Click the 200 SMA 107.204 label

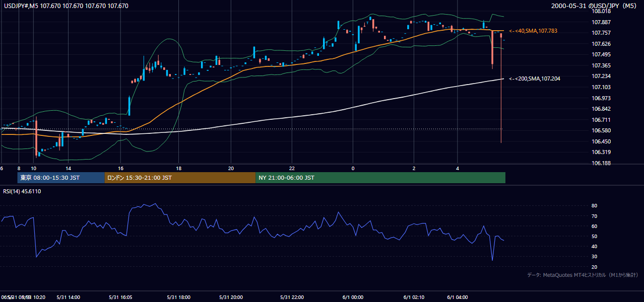tap(535, 79)
